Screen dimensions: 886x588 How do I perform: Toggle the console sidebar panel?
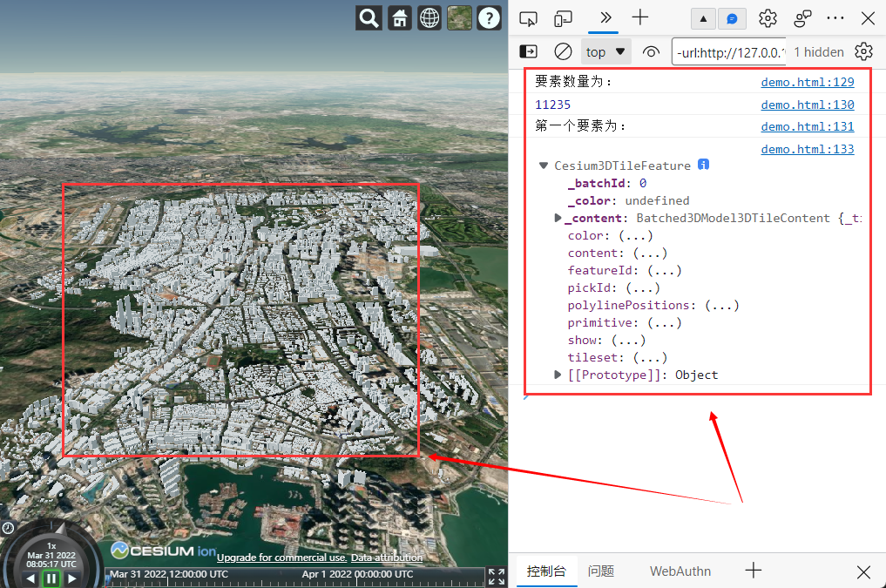tap(528, 51)
